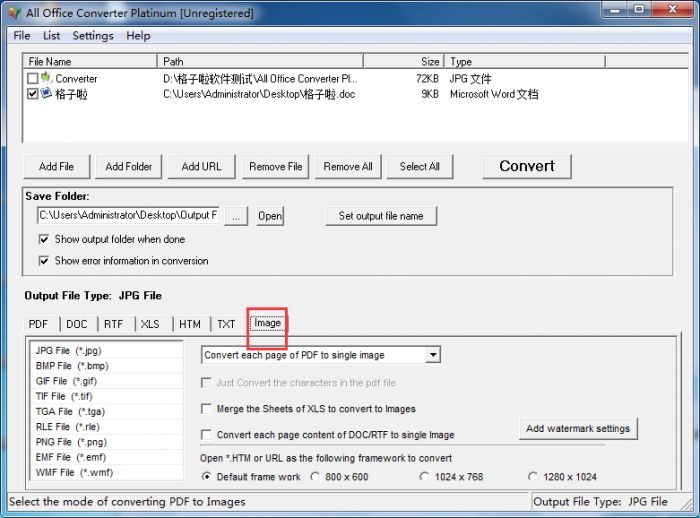The height and width of the screenshot is (518, 700).
Task: Click the app icon in the title bar
Action: point(14,13)
